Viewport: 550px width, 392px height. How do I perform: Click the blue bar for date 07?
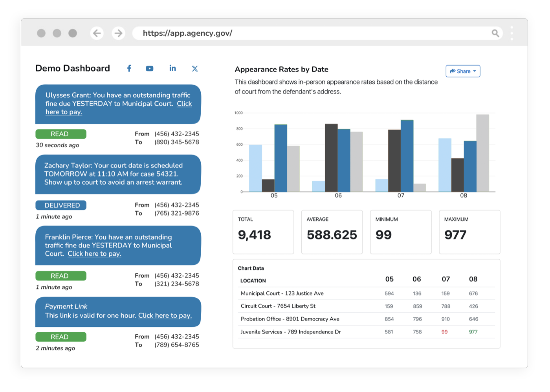point(407,156)
